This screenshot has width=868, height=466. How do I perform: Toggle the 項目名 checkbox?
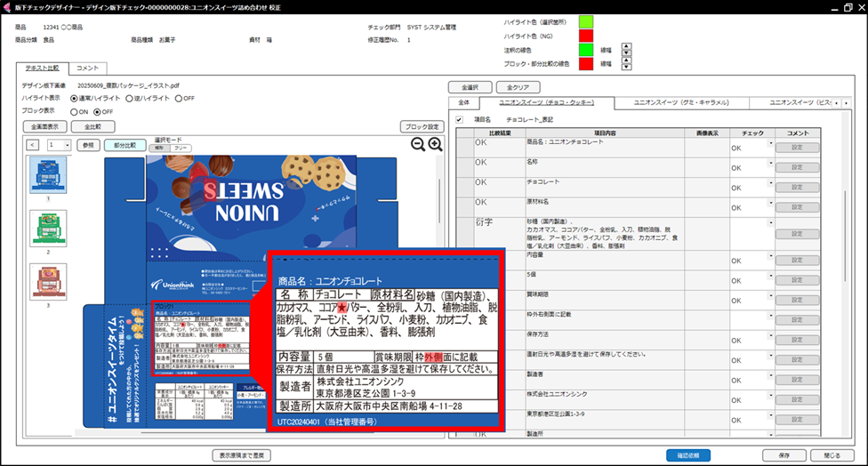460,119
